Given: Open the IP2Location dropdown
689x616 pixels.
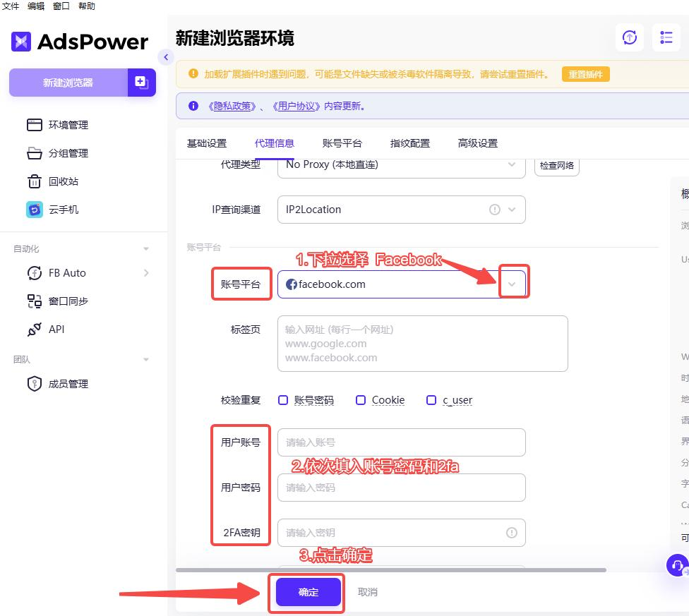Looking at the screenshot, I should pos(401,210).
